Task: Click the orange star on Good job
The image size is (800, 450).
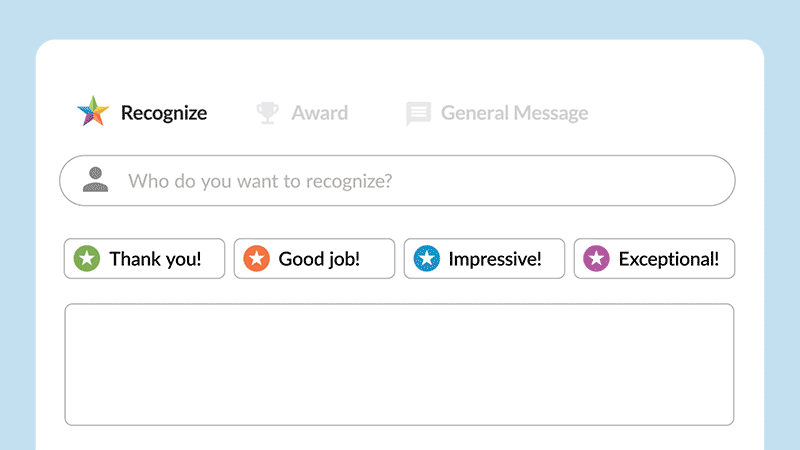Action: (257, 258)
